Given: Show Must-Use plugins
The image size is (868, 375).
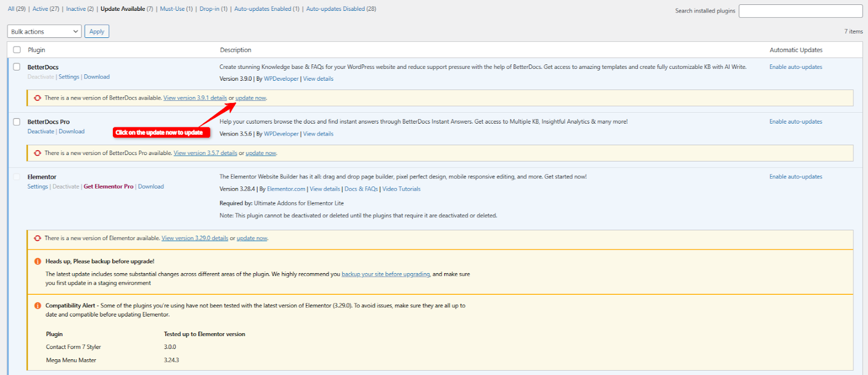Looking at the screenshot, I should point(176,9).
